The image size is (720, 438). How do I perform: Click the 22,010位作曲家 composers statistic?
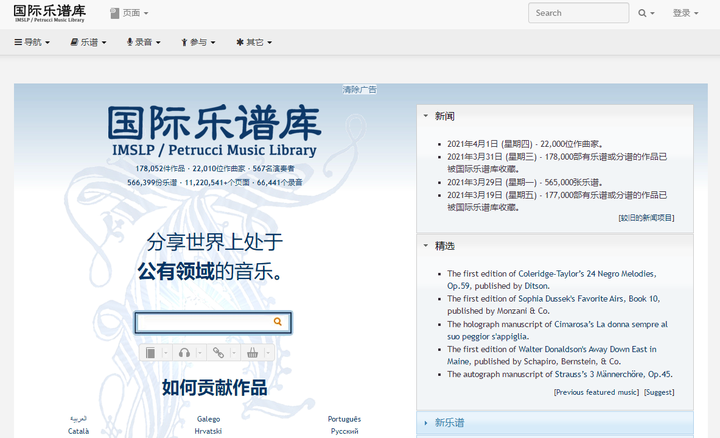pyautogui.click(x=219, y=168)
